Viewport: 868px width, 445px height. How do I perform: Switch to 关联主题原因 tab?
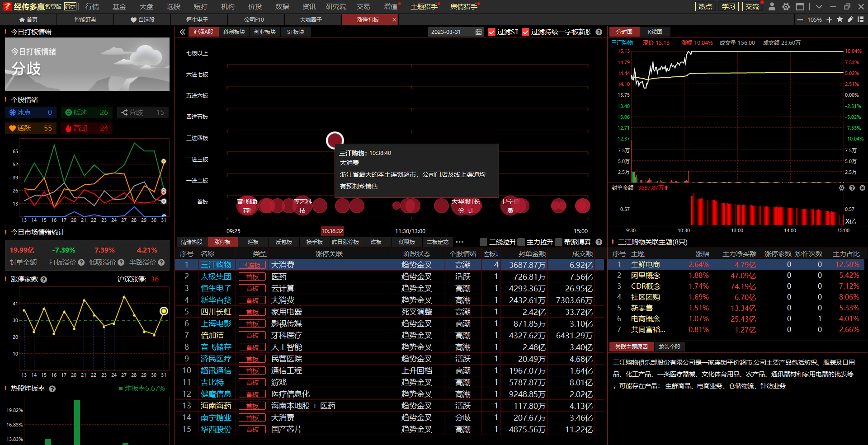coord(631,347)
